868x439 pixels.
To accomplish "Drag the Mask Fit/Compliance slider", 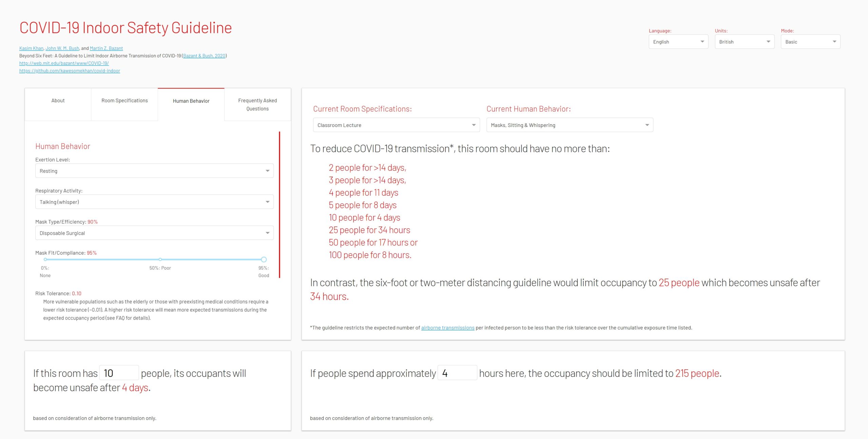I will coord(263,259).
